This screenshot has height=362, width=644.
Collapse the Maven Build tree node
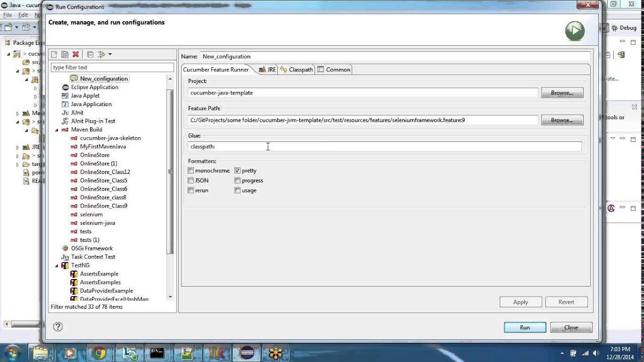pyautogui.click(x=57, y=130)
